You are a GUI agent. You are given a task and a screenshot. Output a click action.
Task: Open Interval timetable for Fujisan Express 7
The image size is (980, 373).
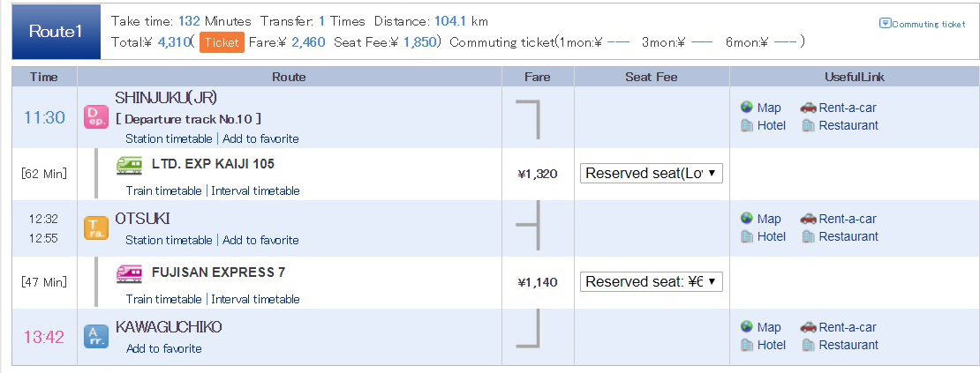256,300
